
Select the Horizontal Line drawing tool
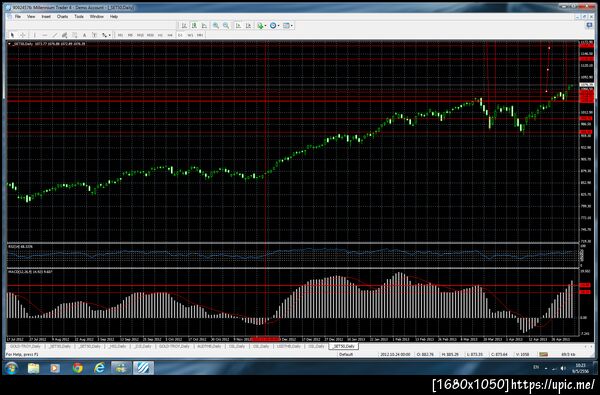coord(45,35)
